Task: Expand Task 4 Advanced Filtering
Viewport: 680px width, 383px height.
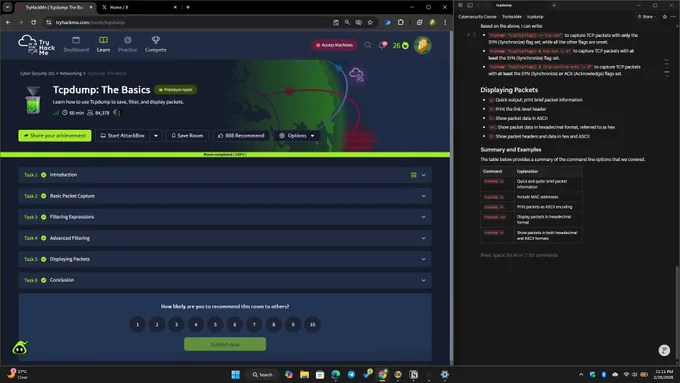Action: point(225,238)
